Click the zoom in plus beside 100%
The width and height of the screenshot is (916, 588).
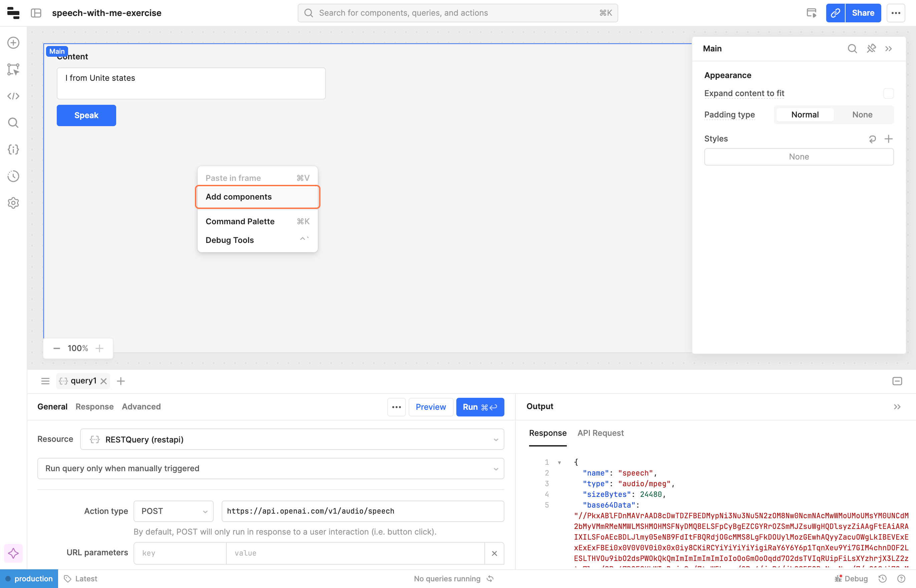point(100,348)
